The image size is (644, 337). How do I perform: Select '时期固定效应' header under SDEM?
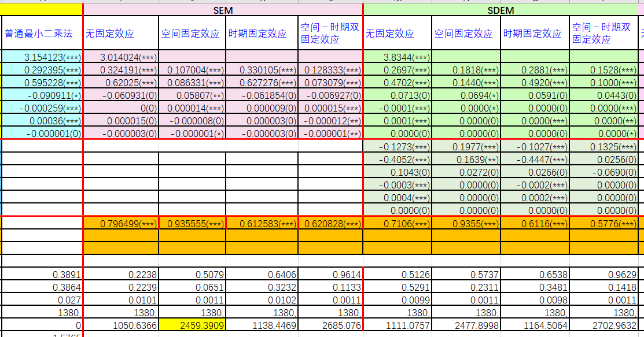point(535,34)
